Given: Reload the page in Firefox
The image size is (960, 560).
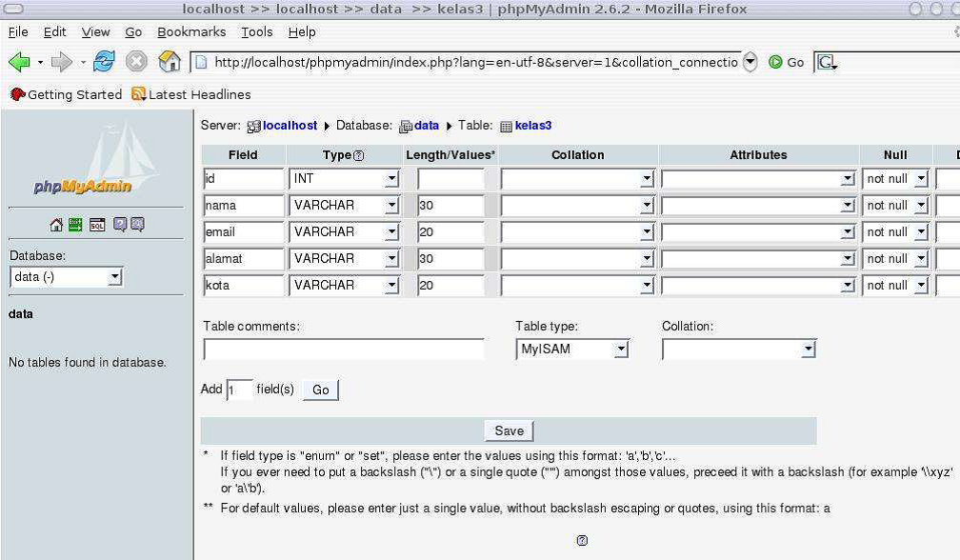Looking at the screenshot, I should pyautogui.click(x=103, y=61).
